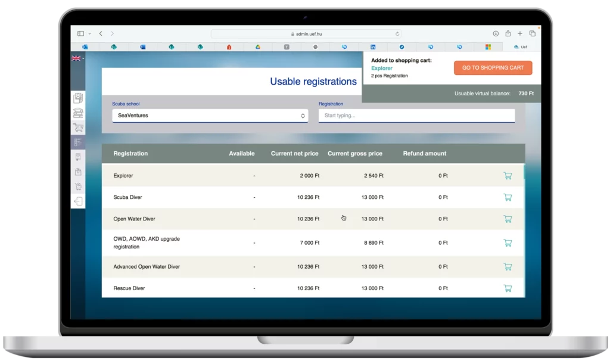
Task: Click the logout icon in sidebar
Action: coord(78,201)
